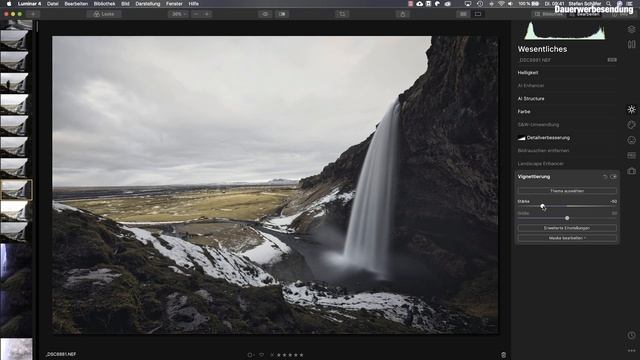Open the Hilfe menu
640x360 pixels.
click(x=193, y=4)
